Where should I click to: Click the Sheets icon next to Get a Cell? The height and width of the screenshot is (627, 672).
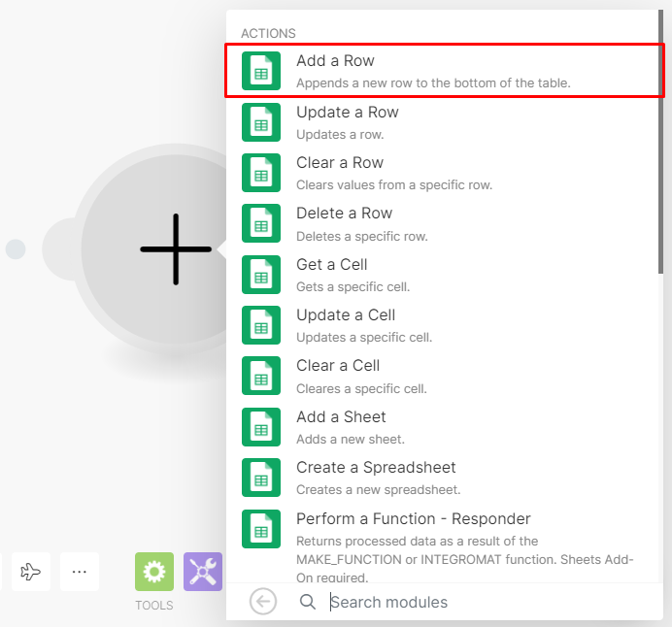click(261, 275)
